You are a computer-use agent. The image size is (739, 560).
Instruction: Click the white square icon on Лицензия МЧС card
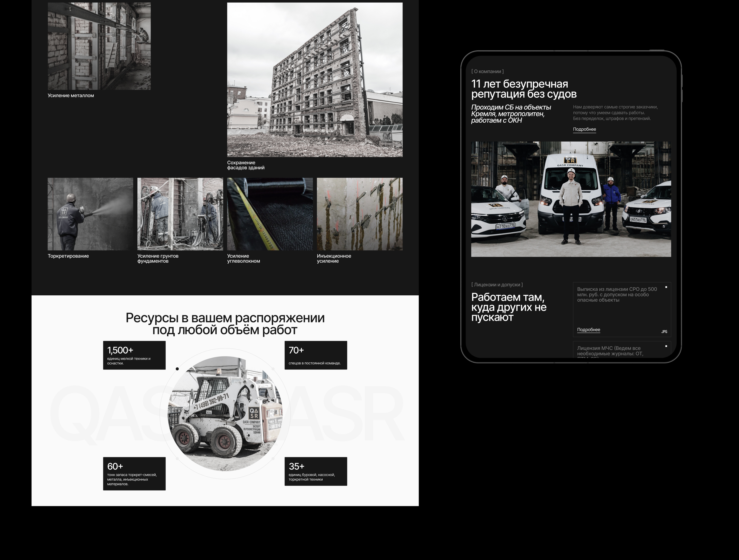[666, 346]
